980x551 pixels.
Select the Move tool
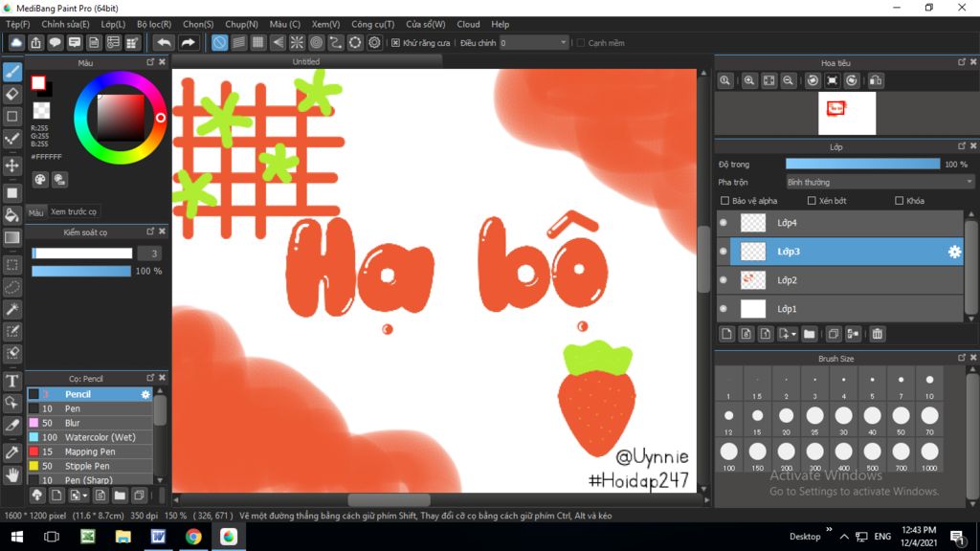12,165
